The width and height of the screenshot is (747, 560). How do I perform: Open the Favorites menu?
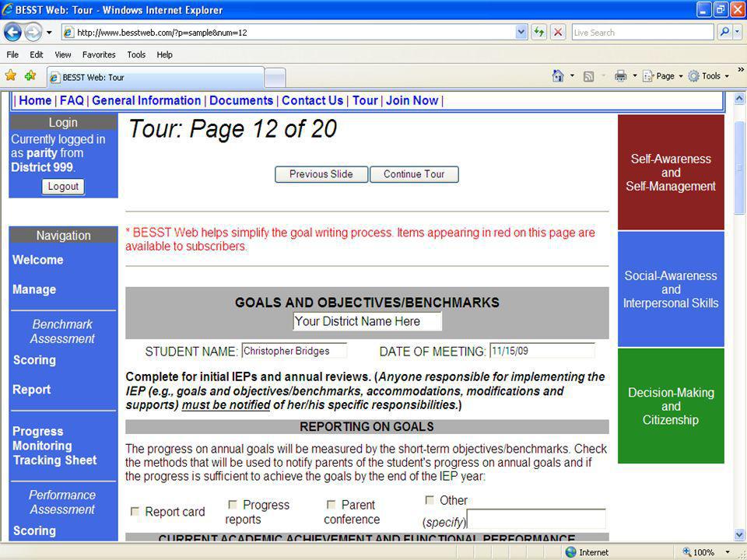(99, 54)
